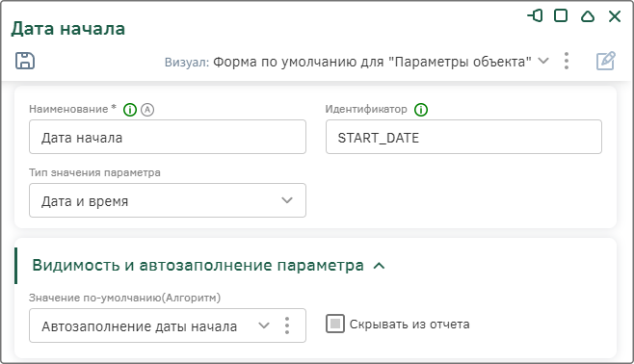Open the three-dot menu beside the visual selector
The height and width of the screenshot is (364, 634).
(x=567, y=61)
